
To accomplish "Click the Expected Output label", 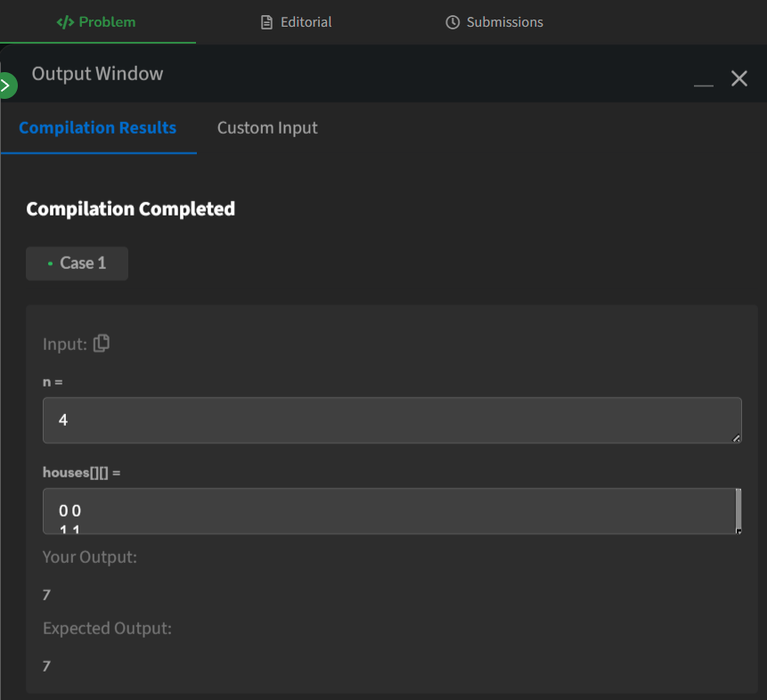I will [x=107, y=628].
